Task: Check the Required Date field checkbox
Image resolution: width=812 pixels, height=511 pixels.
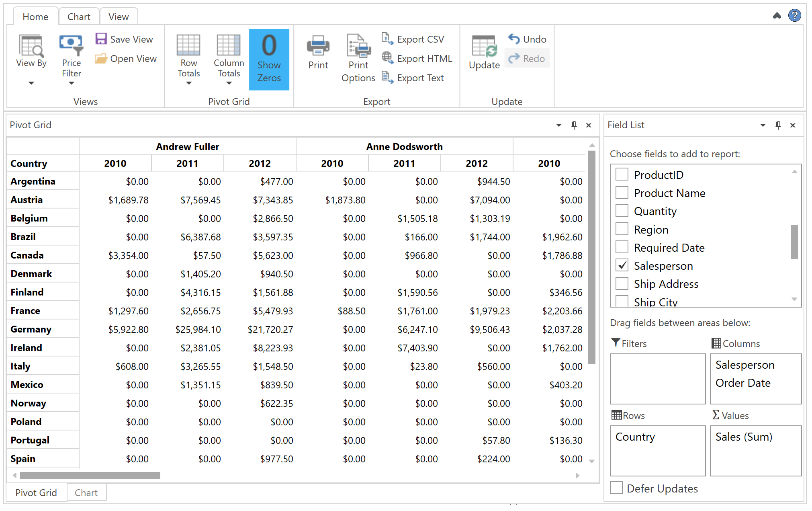Action: click(622, 247)
